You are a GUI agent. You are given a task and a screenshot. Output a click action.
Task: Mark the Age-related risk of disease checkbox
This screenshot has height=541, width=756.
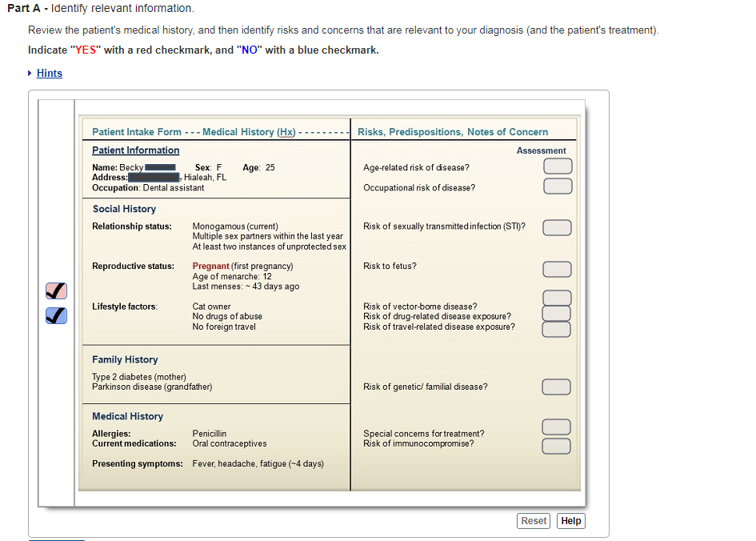tap(558, 166)
